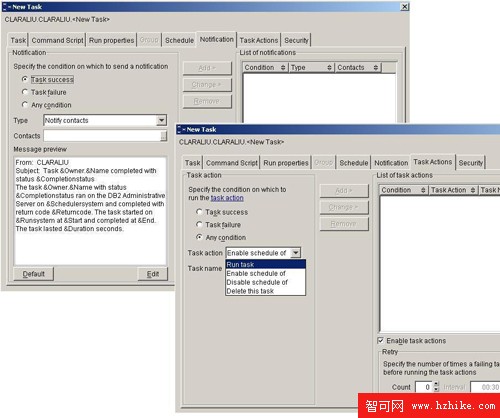Sort by Contacts column in notifications list
500x418 pixels.
[x=358, y=67]
